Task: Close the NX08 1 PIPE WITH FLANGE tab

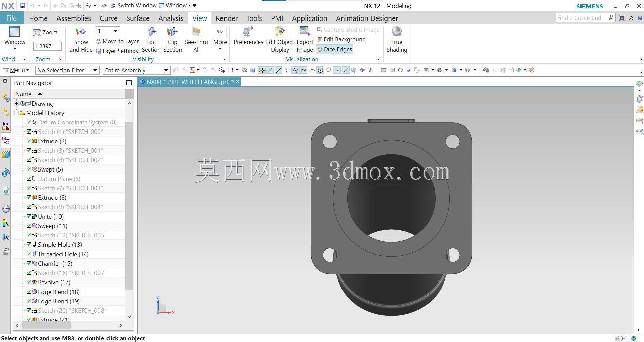Action: coord(237,82)
